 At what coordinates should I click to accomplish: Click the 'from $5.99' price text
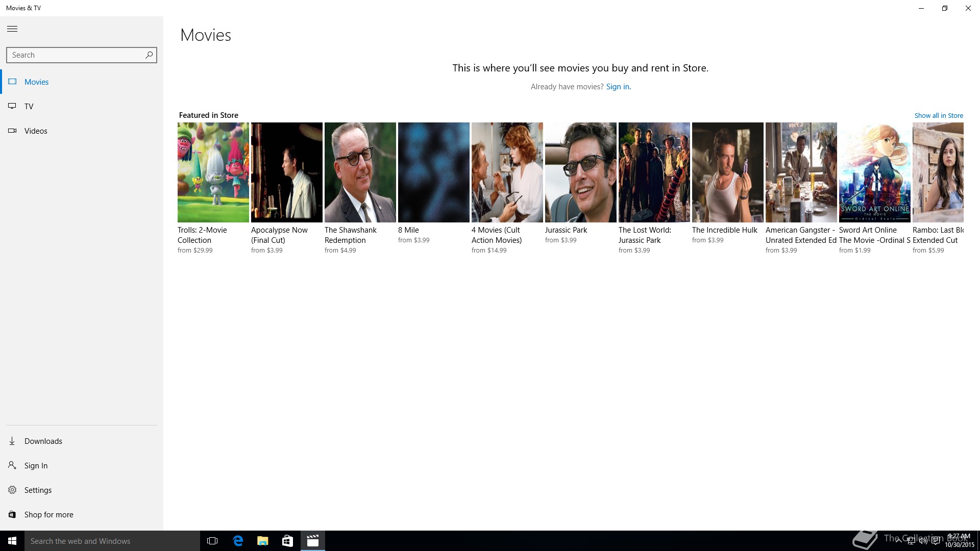point(928,251)
